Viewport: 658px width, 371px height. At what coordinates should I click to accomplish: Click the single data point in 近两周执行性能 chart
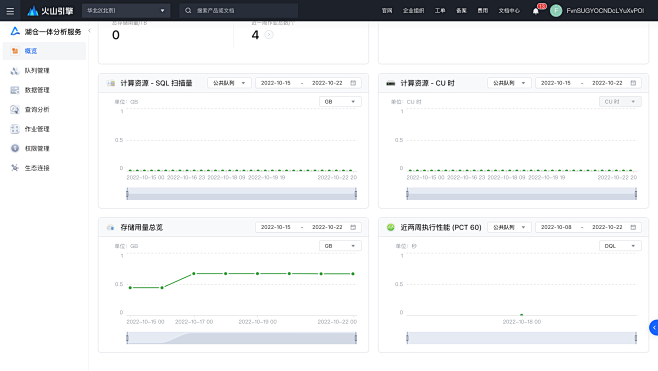click(x=522, y=315)
